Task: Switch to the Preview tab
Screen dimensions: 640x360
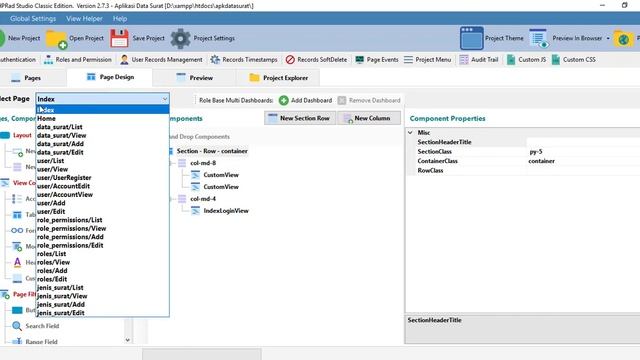Action: tap(194, 78)
